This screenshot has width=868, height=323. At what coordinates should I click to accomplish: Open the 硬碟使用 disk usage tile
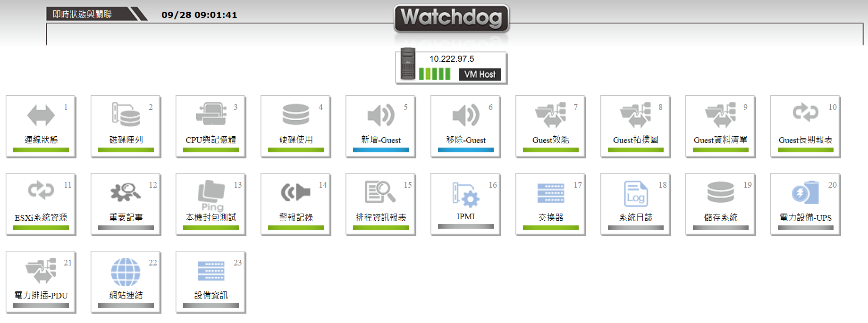click(x=296, y=126)
